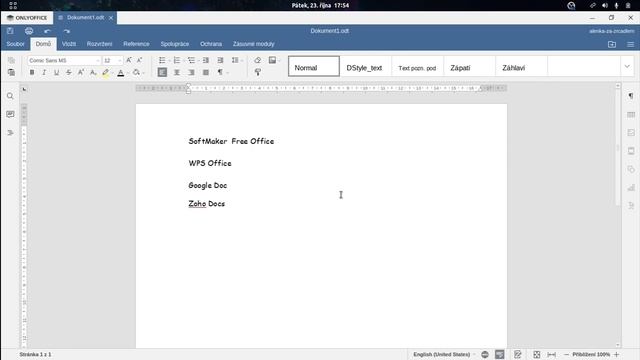Zoom out with the minus button
The image size is (640, 360).
566,355
